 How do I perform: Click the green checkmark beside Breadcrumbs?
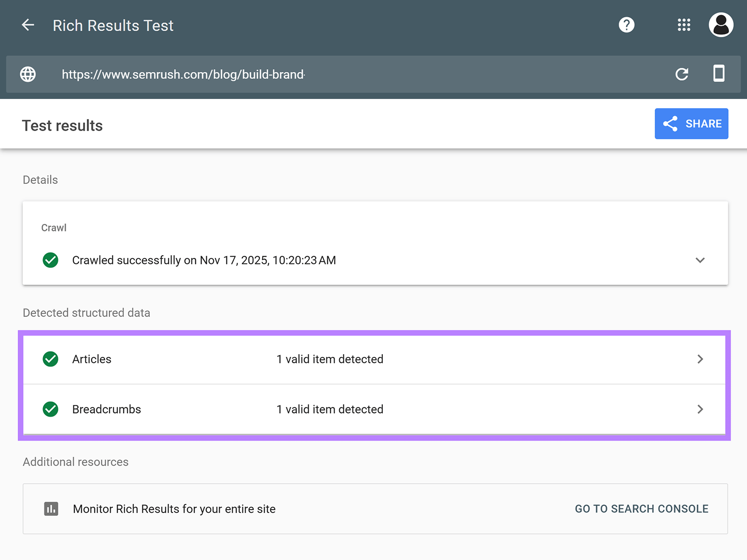coord(50,409)
